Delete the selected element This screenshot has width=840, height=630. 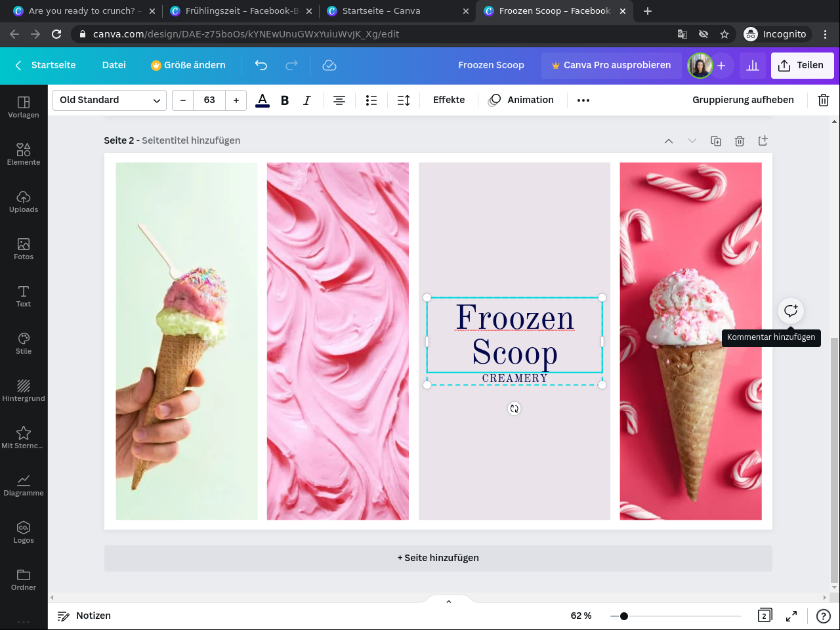coord(824,100)
